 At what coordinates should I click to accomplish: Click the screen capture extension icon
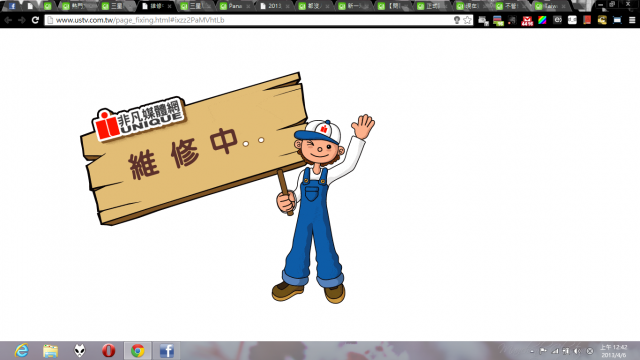617,20
